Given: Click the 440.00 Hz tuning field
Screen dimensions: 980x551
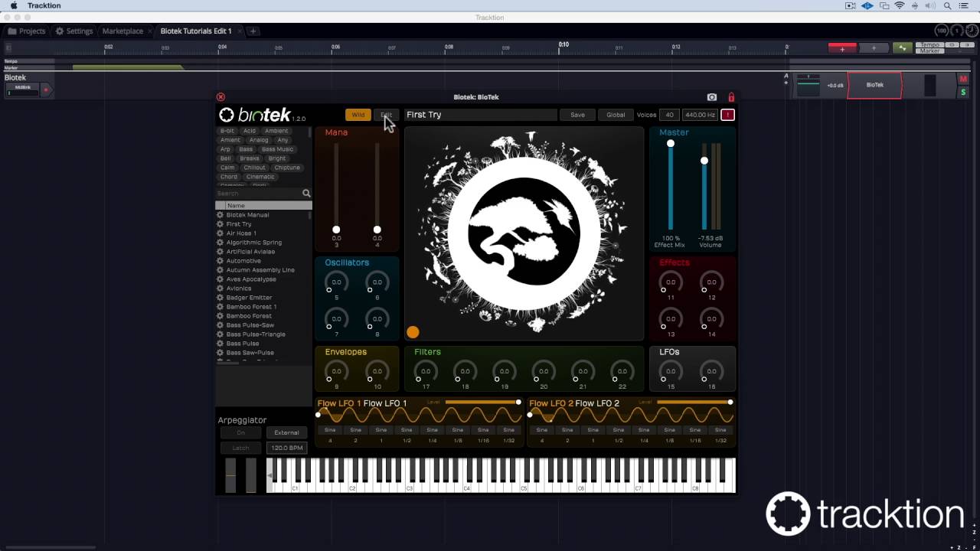Looking at the screenshot, I should tap(700, 115).
